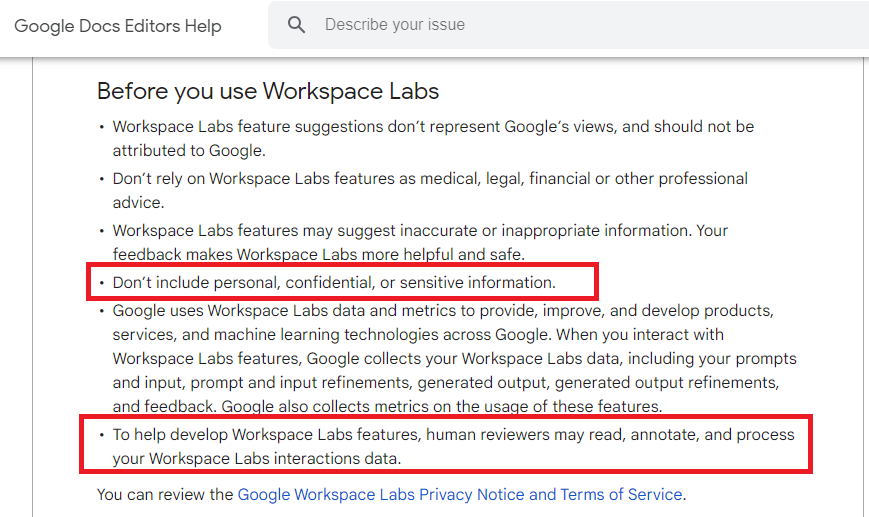869x517 pixels.
Task: Click 'Before you use Workspace Labs' heading
Action: point(268,91)
